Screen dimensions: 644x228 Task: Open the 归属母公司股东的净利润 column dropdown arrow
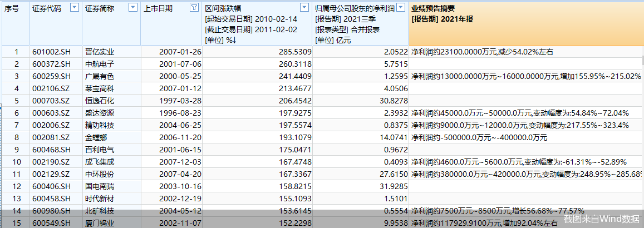click(x=401, y=7)
